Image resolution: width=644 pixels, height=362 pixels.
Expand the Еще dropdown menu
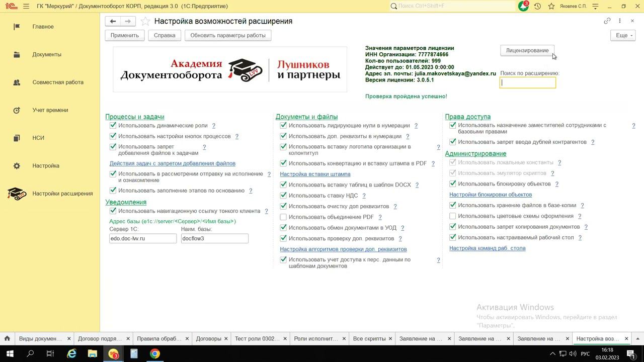(x=623, y=35)
